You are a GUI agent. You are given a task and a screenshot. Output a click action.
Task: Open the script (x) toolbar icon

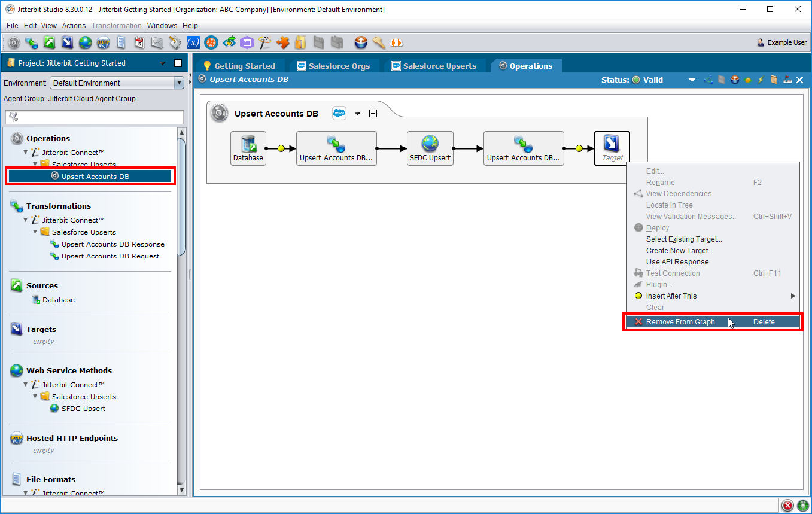(193, 42)
